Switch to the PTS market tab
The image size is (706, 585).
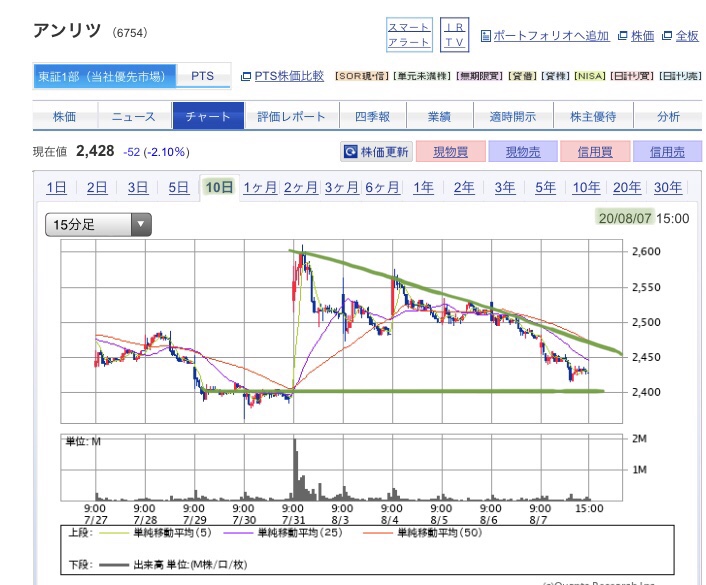click(203, 76)
